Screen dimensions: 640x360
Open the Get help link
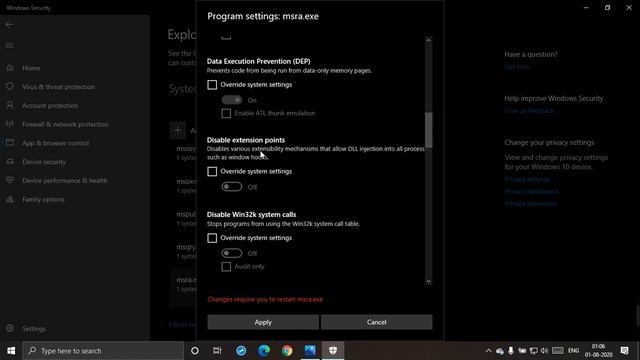click(517, 67)
